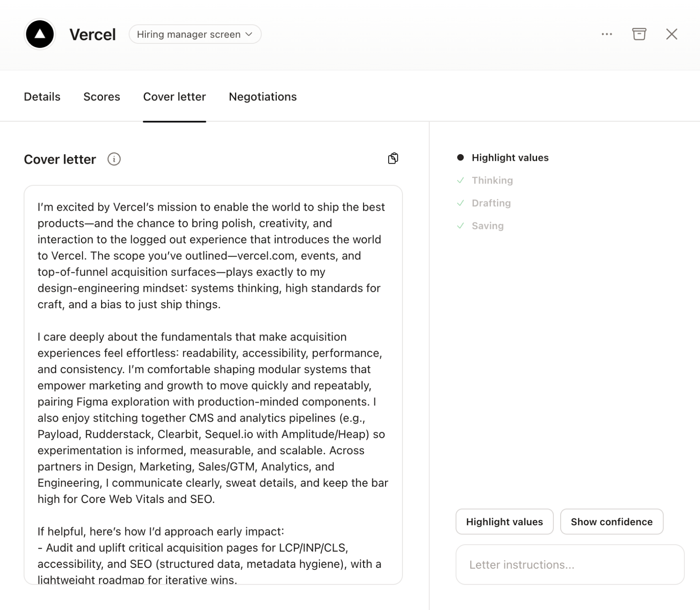Select the Cover letter tab
Screen dimensions: 700x610
(x=174, y=97)
